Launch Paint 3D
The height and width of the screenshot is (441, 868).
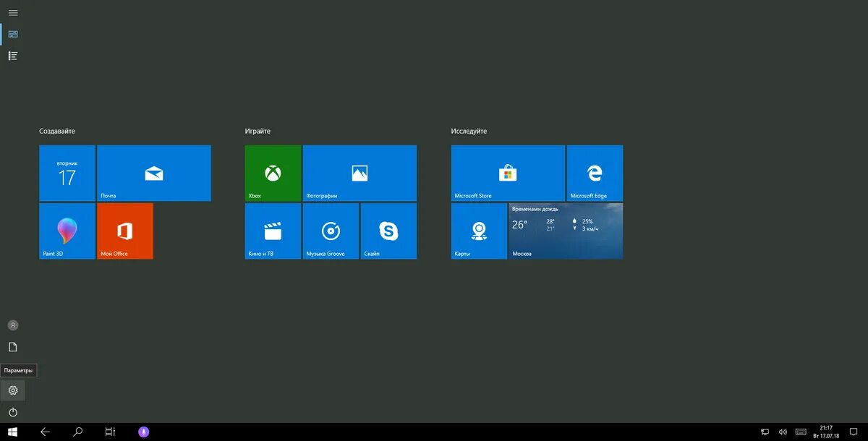coord(67,231)
